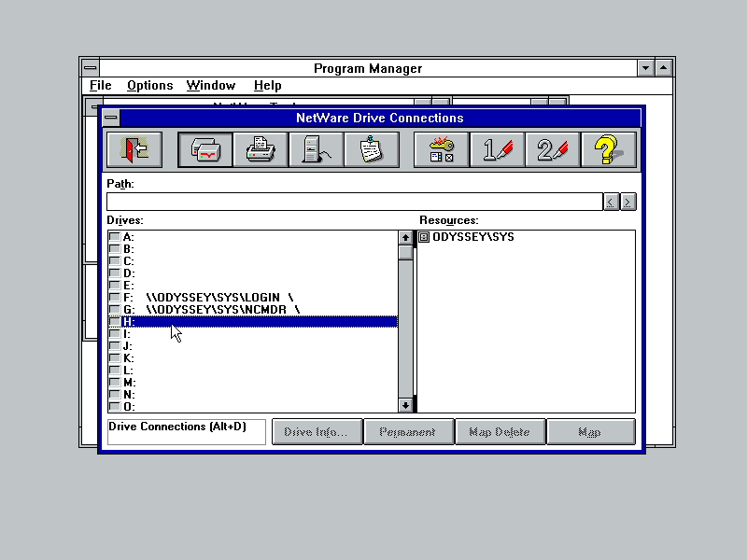Maximize Program Manager with the up arrow
The width and height of the screenshot is (747, 560).
coord(664,67)
